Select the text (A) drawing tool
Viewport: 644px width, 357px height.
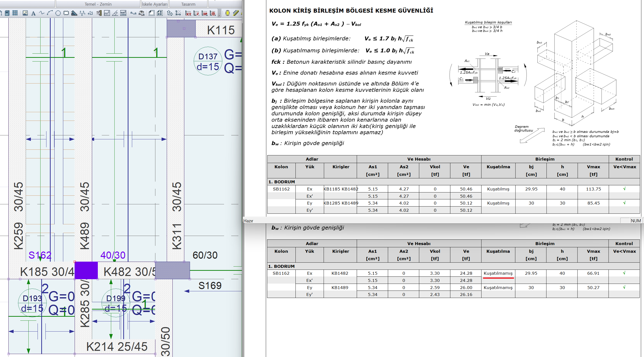click(x=33, y=13)
